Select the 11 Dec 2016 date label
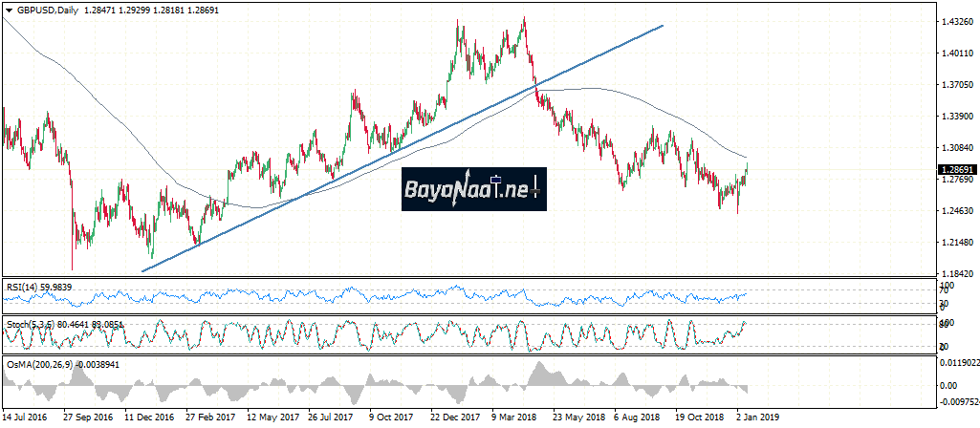The width and height of the screenshot is (980, 428). (x=148, y=418)
